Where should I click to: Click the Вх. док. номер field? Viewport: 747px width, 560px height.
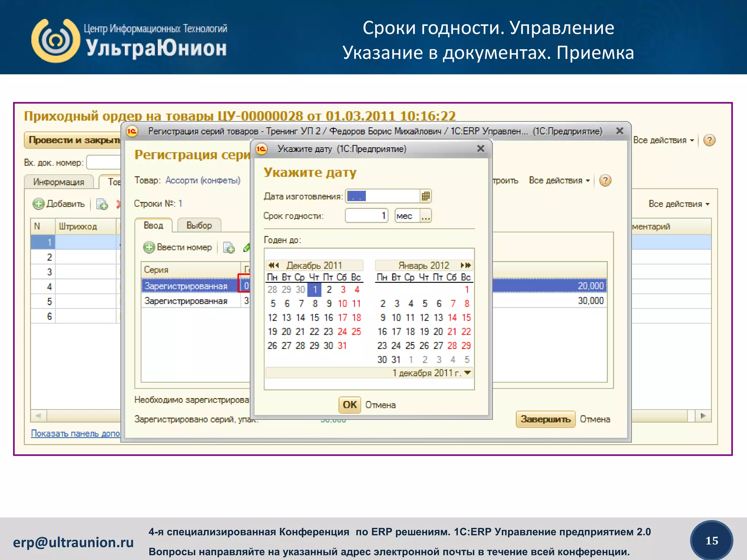[104, 163]
